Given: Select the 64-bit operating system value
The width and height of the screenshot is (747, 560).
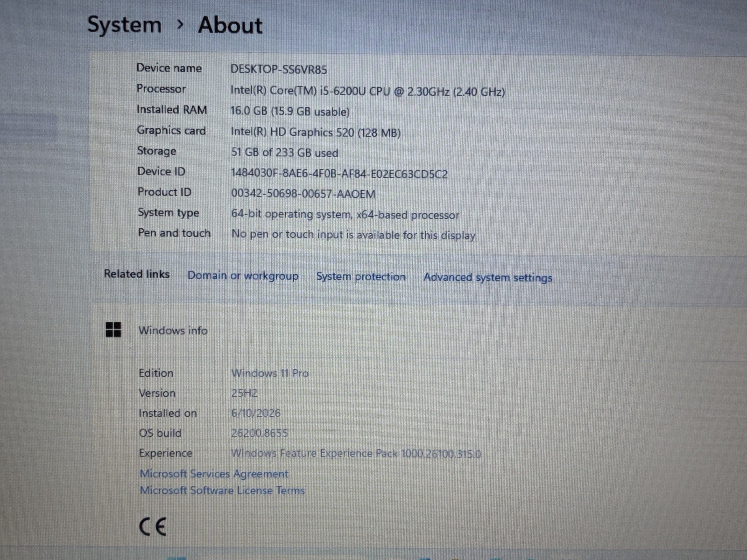Looking at the screenshot, I should [345, 215].
